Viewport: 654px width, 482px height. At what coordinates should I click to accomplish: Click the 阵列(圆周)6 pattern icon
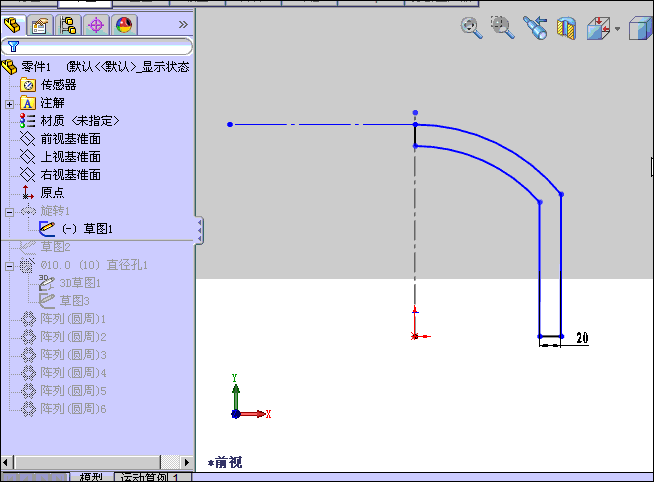[28, 409]
